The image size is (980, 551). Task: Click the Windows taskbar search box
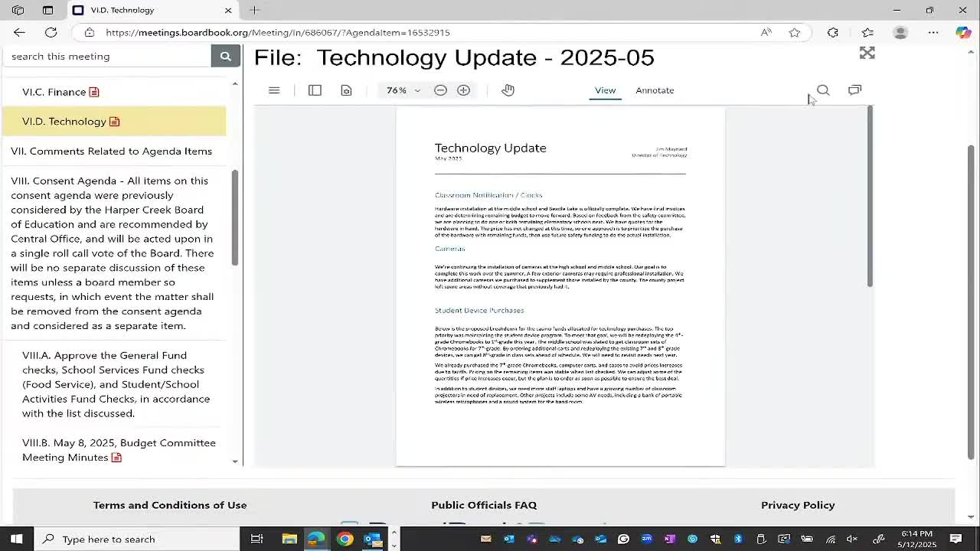[136, 539]
